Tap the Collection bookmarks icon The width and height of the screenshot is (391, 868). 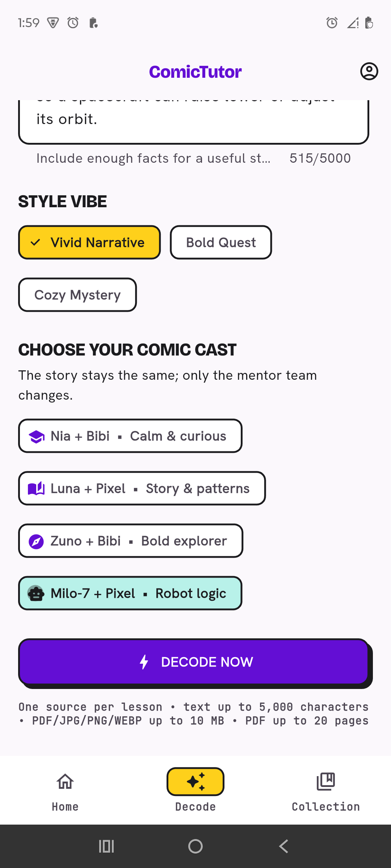326,782
